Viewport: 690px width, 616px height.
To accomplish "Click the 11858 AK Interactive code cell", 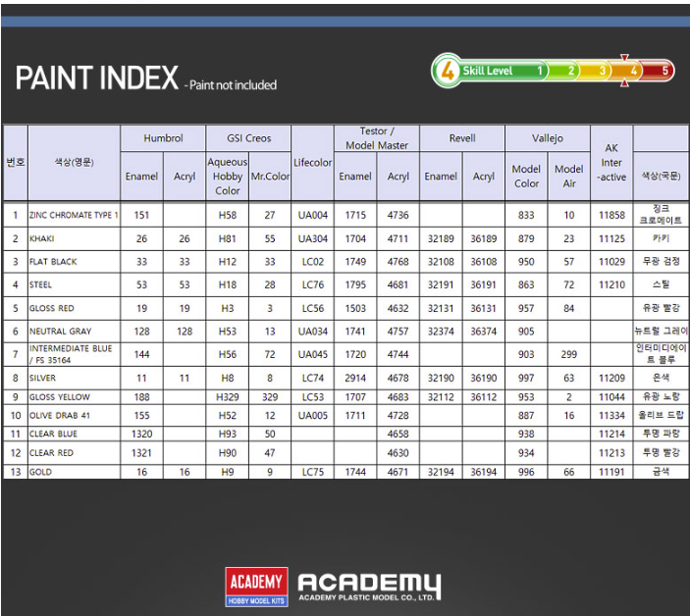I will [x=611, y=215].
